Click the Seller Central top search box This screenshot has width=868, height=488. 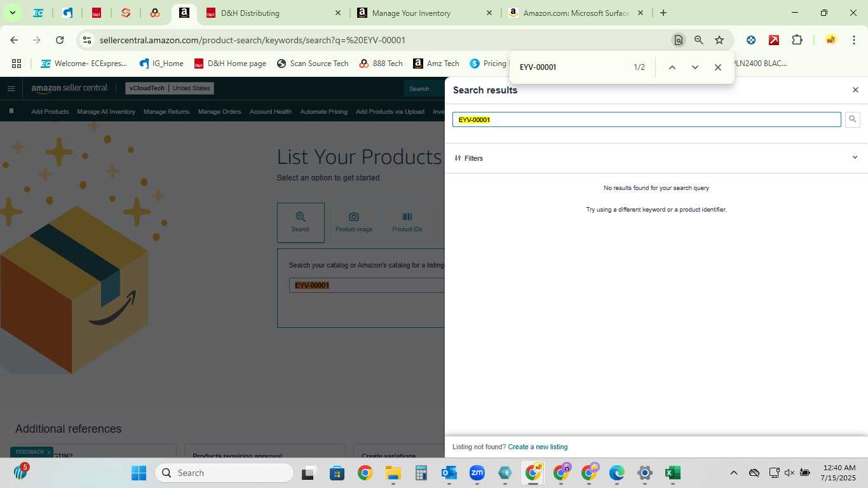(424, 88)
